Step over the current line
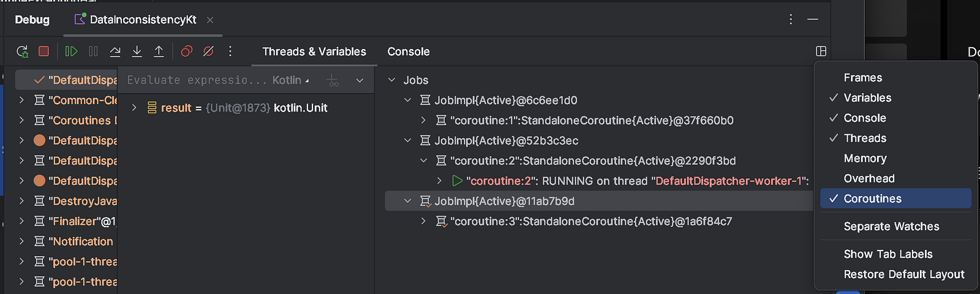The image size is (980, 294). tap(115, 51)
